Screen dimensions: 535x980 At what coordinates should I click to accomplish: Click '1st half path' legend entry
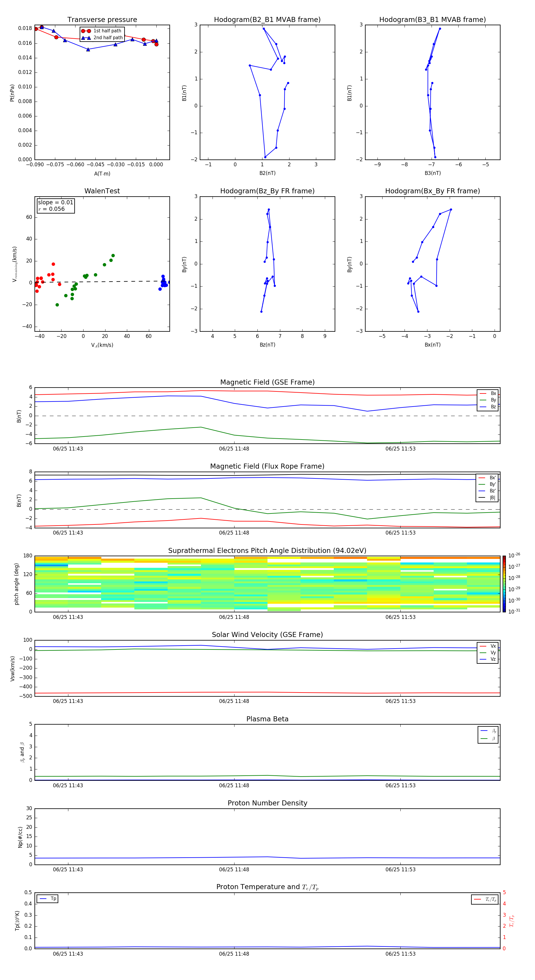[x=101, y=31]
